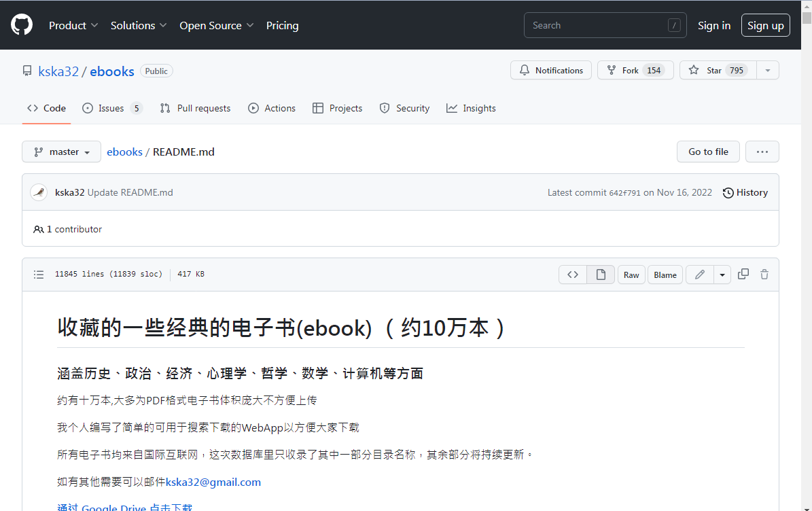The height and width of the screenshot is (511, 812).
Task: Switch to the Actions tab
Action: pyautogui.click(x=271, y=108)
